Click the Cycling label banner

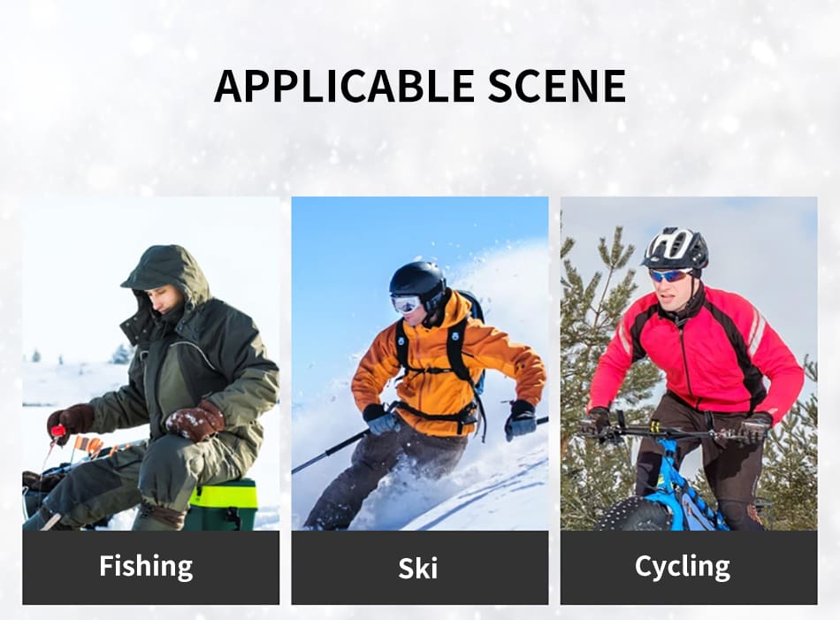pyautogui.click(x=689, y=568)
